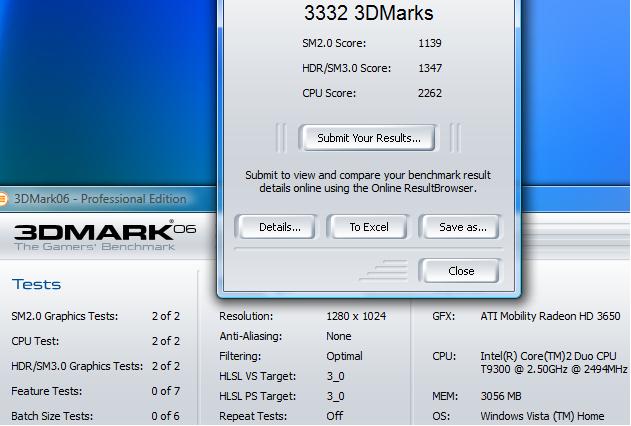Select the Batch Size Tests 0 of 6 value
The width and height of the screenshot is (631, 426).
pyautogui.click(x=165, y=416)
